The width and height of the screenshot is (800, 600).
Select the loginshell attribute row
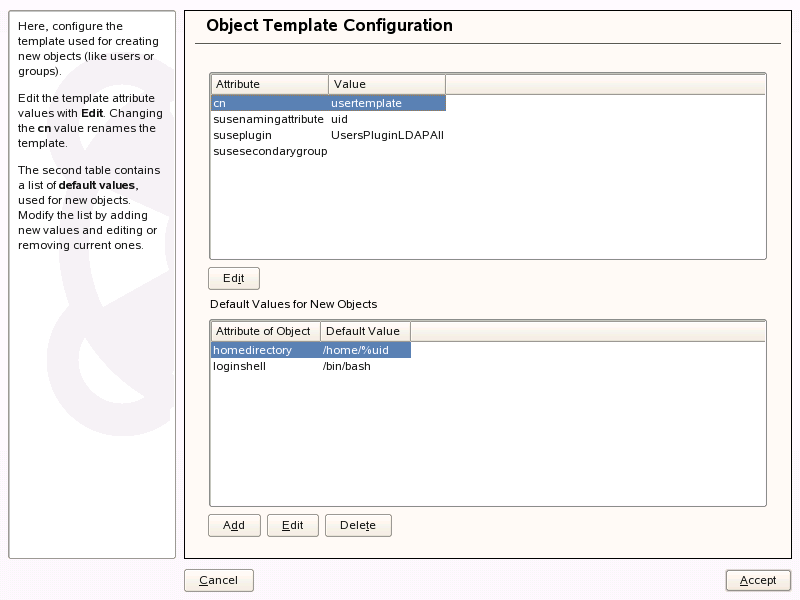[311, 366]
